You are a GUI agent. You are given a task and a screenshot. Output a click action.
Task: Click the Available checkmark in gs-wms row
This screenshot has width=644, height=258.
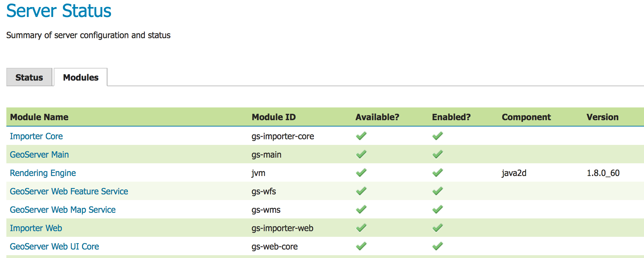click(361, 210)
